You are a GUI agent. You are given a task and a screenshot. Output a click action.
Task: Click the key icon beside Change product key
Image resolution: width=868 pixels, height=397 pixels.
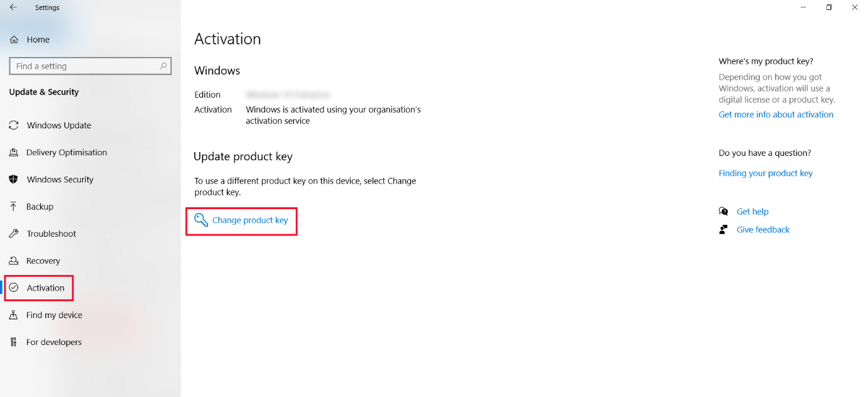click(201, 220)
